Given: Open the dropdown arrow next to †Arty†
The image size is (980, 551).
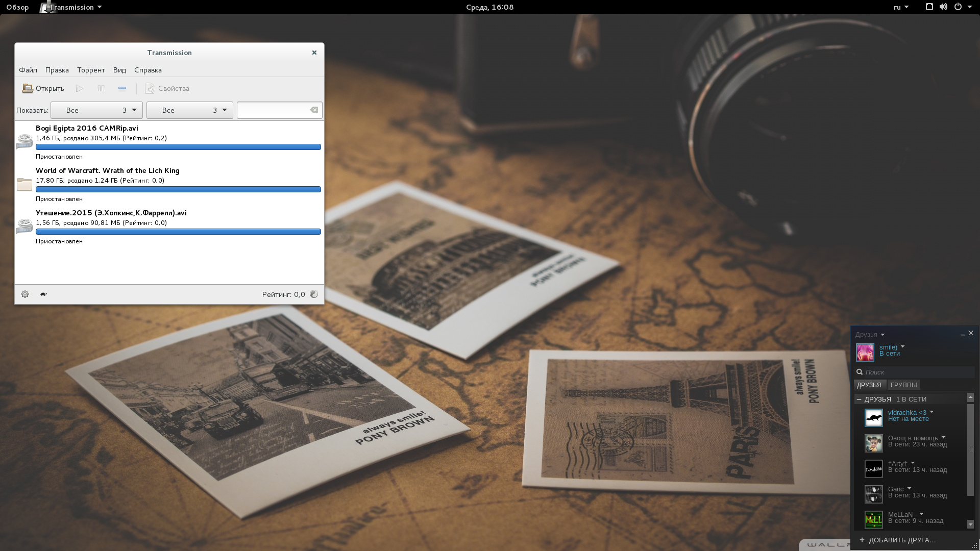Looking at the screenshot, I should point(913,463).
